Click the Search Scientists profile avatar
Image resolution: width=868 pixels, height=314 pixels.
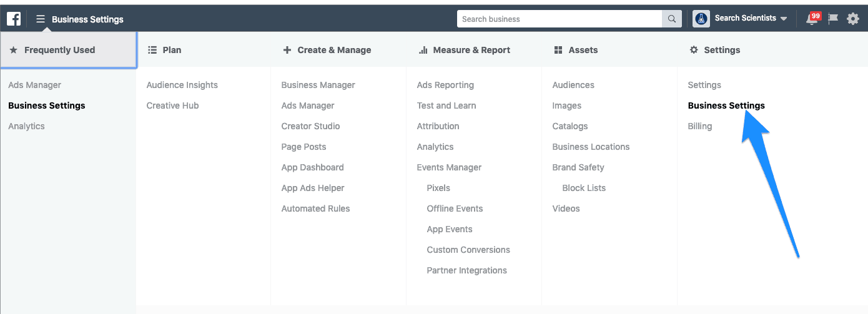(701, 19)
